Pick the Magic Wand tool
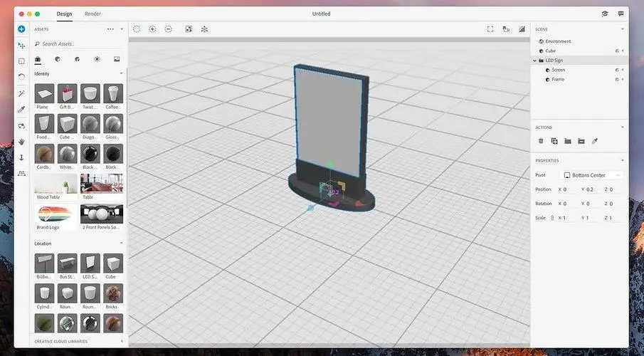Image resolution: width=644 pixels, height=356 pixels. point(21,94)
